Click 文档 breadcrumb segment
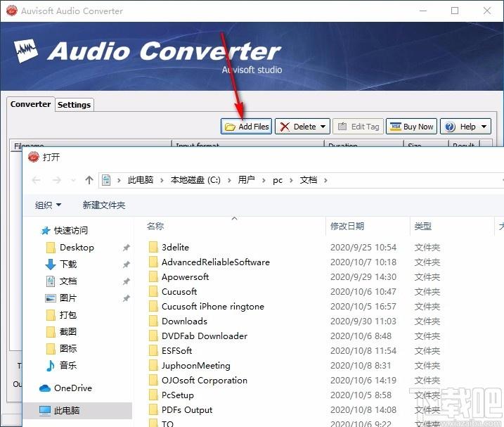Screen dimensions: 504x427 pos(309,180)
